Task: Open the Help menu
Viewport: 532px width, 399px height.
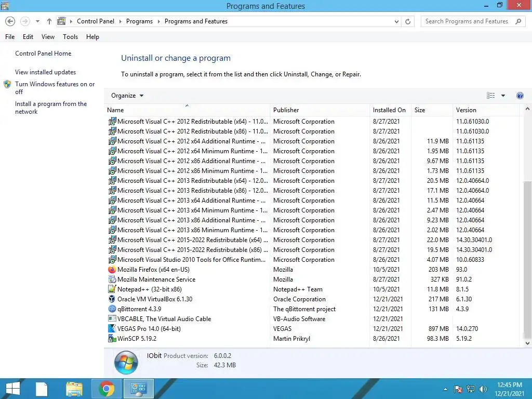Action: click(92, 37)
